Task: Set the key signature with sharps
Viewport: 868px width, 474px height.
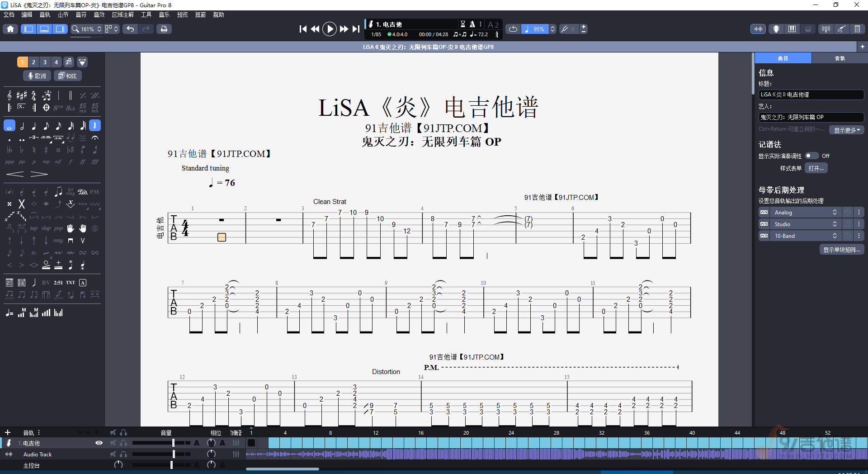Action: [x=22, y=95]
